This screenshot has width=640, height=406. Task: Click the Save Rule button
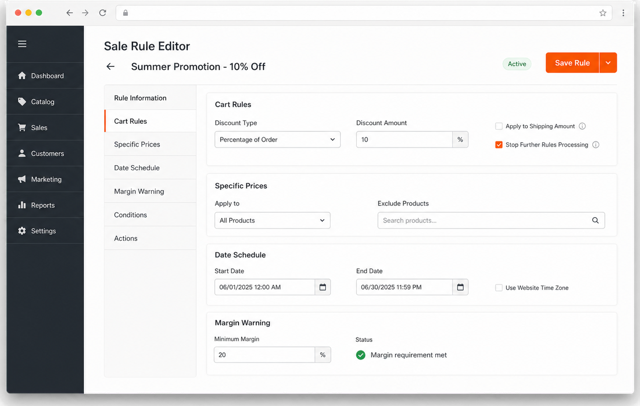click(572, 63)
